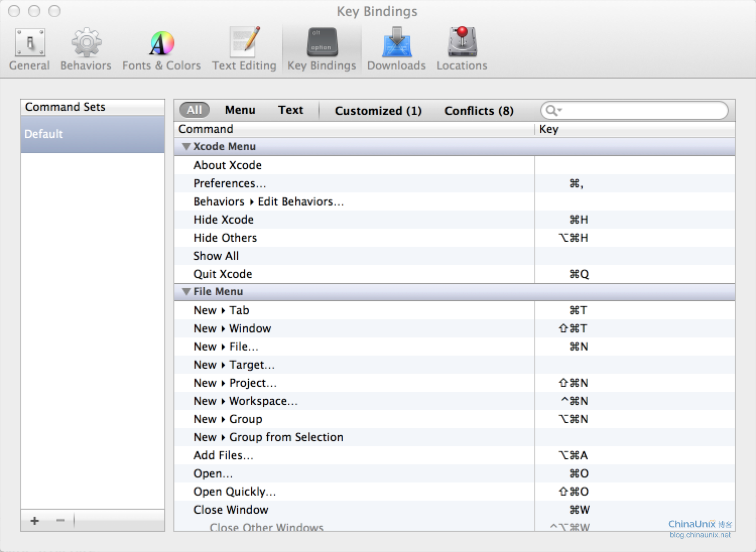The image size is (756, 552).
Task: Click the ⌥⌘A key cell for Add Files
Action: (635, 455)
